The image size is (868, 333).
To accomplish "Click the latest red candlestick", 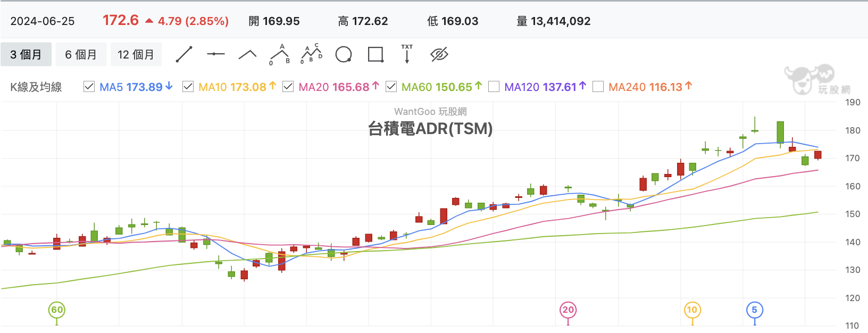I will coord(817,155).
